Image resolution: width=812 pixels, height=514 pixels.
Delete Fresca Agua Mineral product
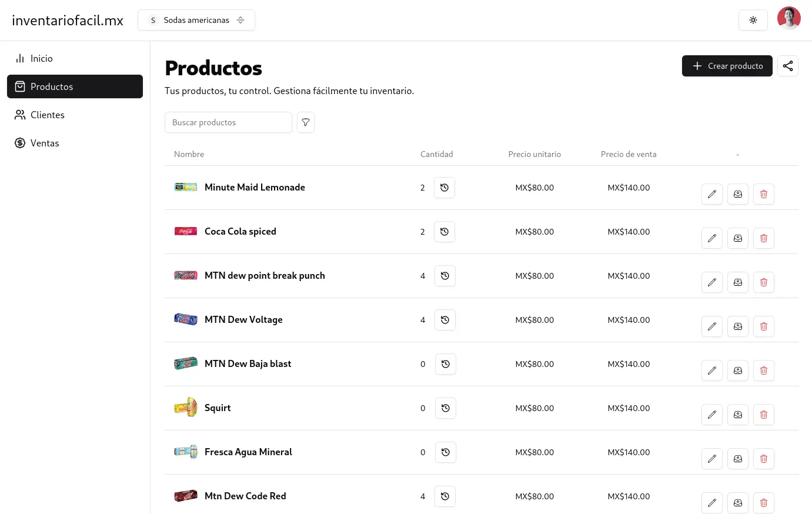click(x=764, y=459)
